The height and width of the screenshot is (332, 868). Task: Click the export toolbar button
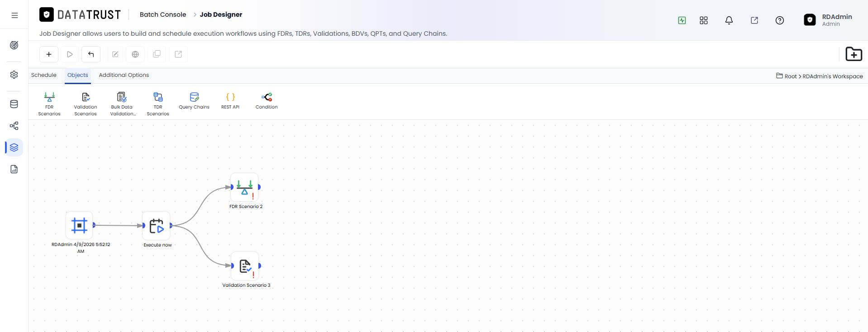pyautogui.click(x=178, y=54)
